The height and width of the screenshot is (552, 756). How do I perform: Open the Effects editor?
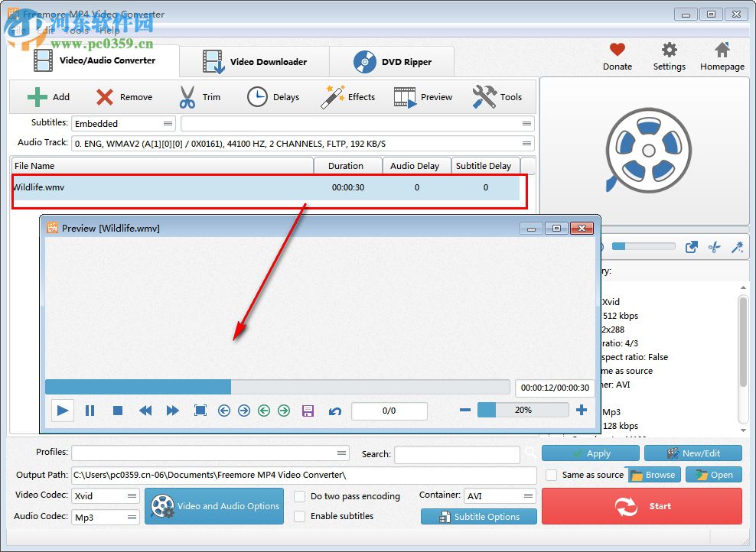(x=348, y=97)
